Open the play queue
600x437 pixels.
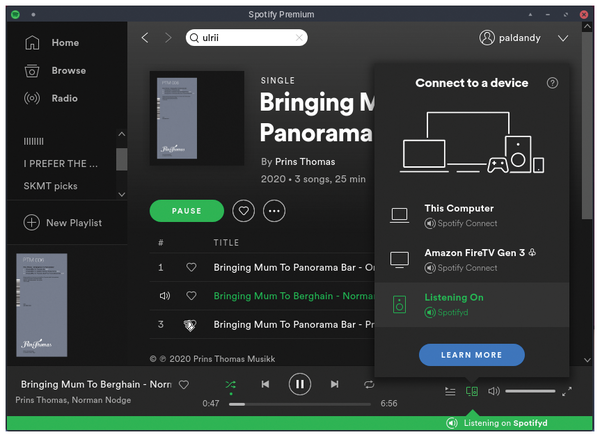tap(450, 391)
